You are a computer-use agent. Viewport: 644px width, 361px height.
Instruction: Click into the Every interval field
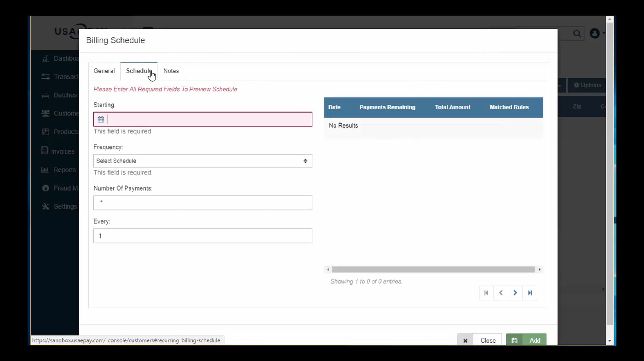coord(203,236)
